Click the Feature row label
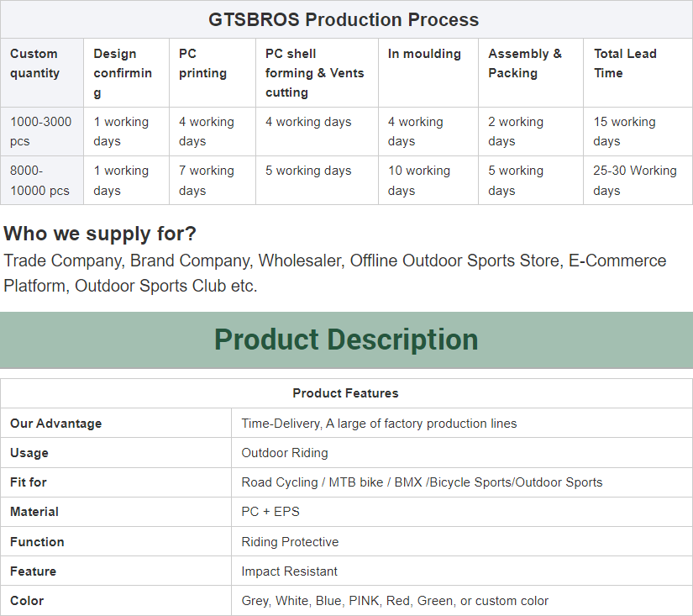This screenshot has height=616, width=693. coord(33,571)
